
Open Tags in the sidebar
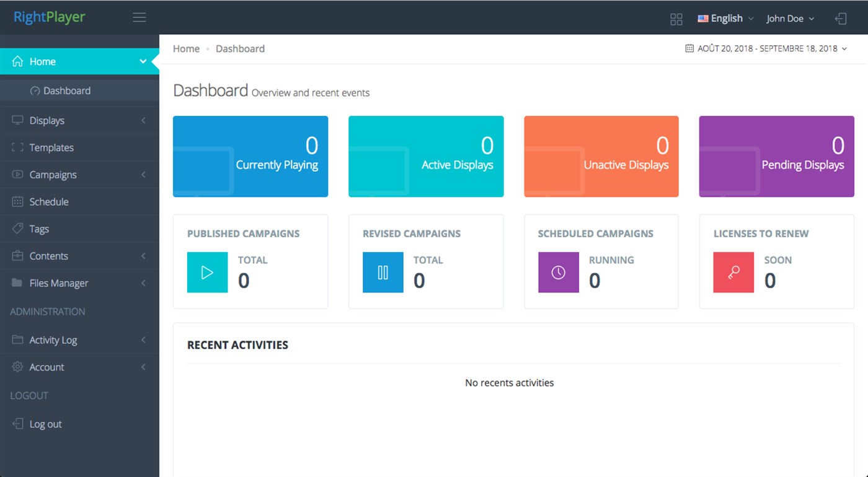coord(79,229)
